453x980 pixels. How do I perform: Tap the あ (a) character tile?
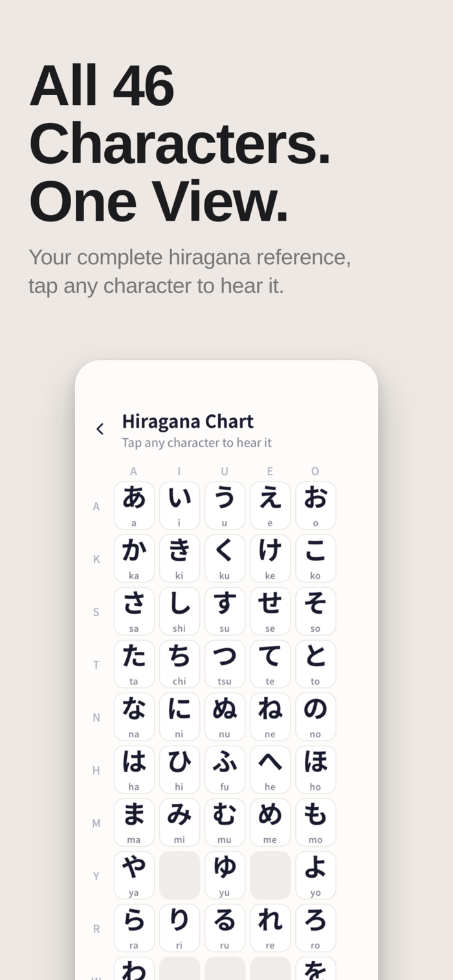pos(134,506)
